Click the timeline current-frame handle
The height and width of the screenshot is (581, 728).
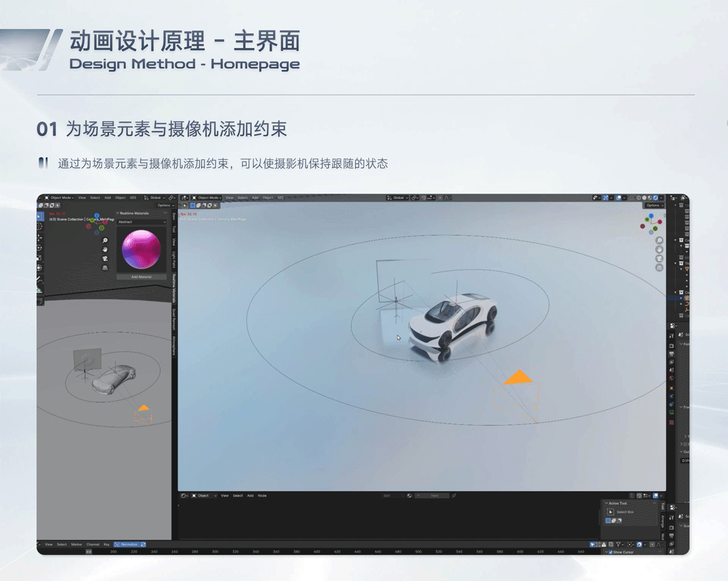88,552
